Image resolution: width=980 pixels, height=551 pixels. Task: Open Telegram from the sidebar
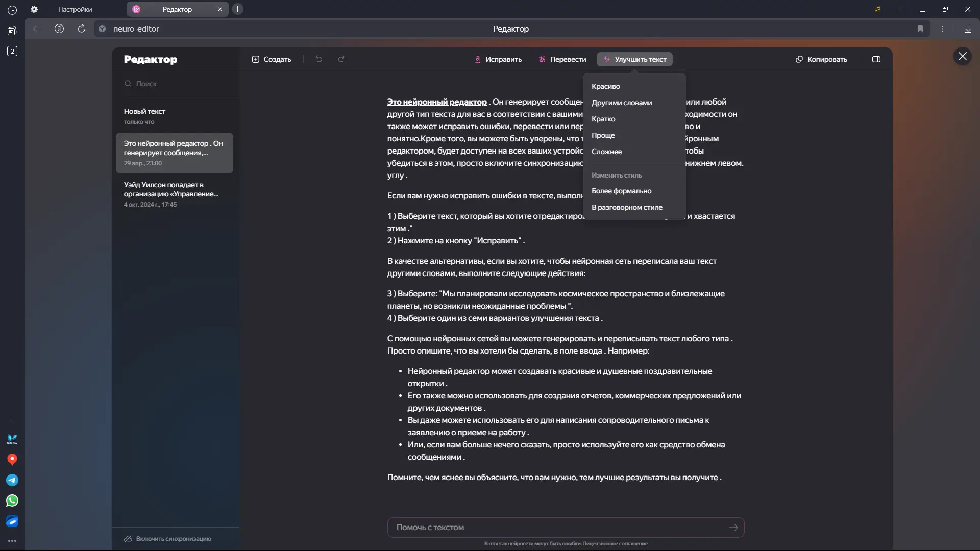(x=12, y=480)
